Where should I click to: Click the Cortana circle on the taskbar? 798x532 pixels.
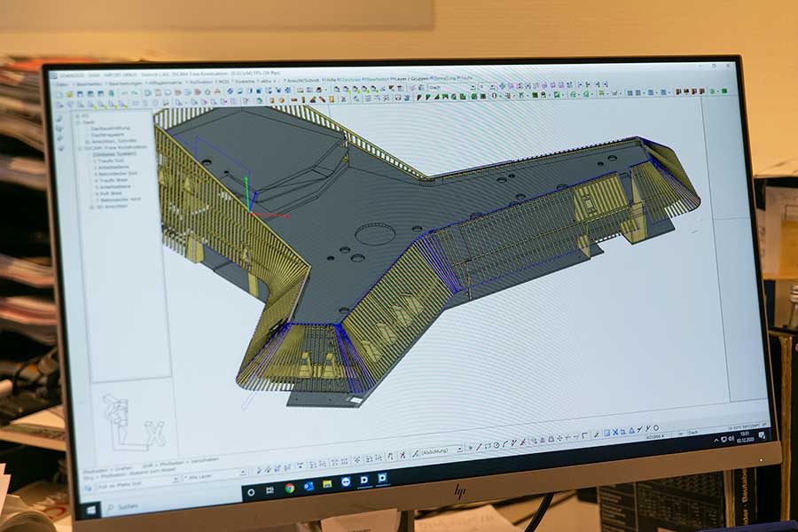(250, 493)
